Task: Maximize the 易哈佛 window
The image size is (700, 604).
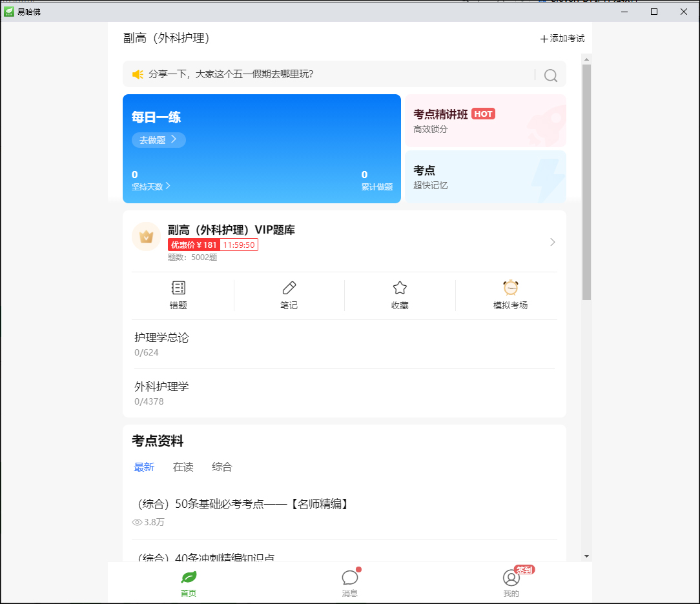Action: point(654,12)
